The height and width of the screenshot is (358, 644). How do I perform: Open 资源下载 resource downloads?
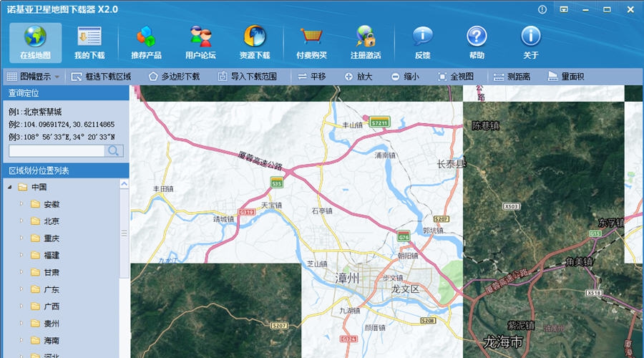click(x=255, y=43)
